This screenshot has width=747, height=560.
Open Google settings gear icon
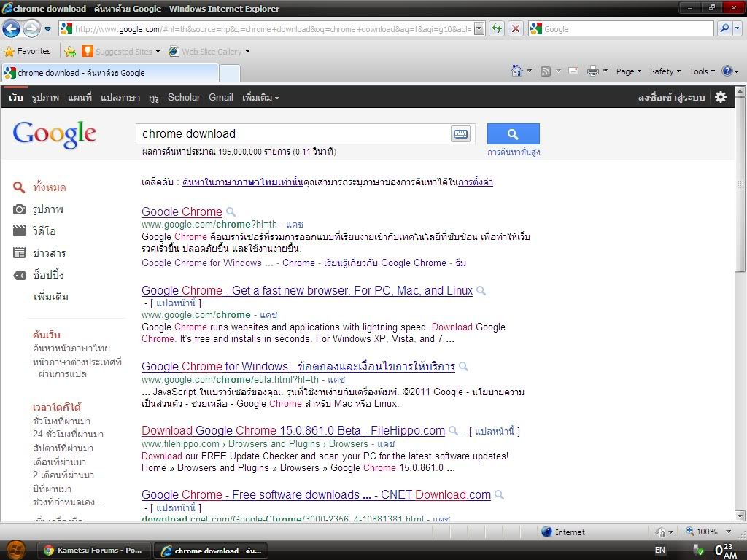tap(721, 97)
